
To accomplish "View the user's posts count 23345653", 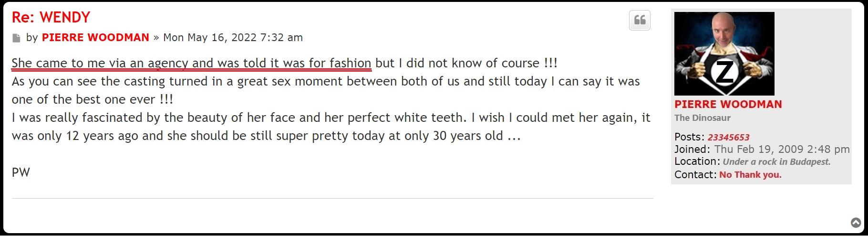I will tap(728, 138).
